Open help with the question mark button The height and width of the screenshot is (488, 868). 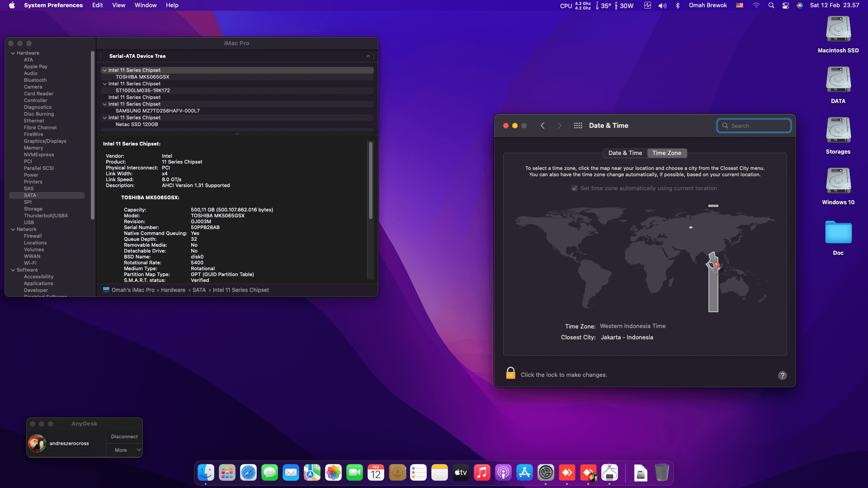click(x=783, y=375)
